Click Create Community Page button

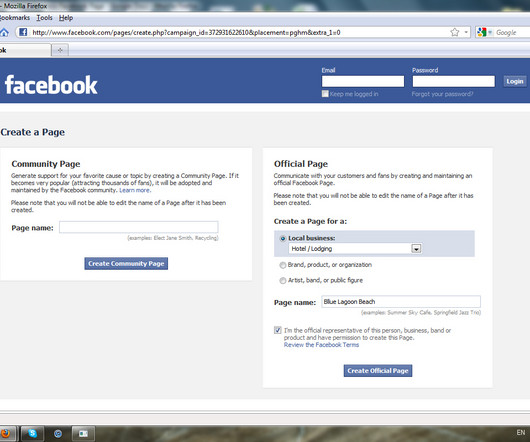(126, 263)
